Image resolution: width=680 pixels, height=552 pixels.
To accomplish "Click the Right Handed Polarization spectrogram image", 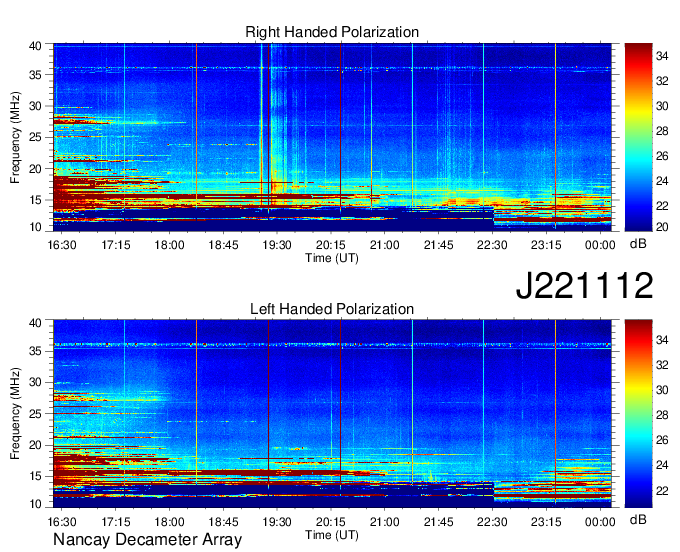I will pos(332,137).
